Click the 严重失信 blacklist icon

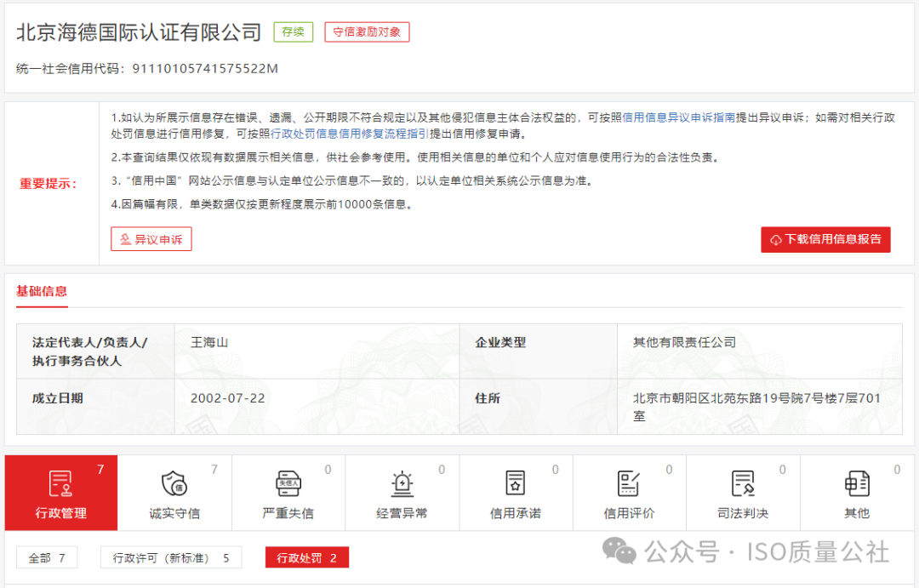(x=288, y=483)
